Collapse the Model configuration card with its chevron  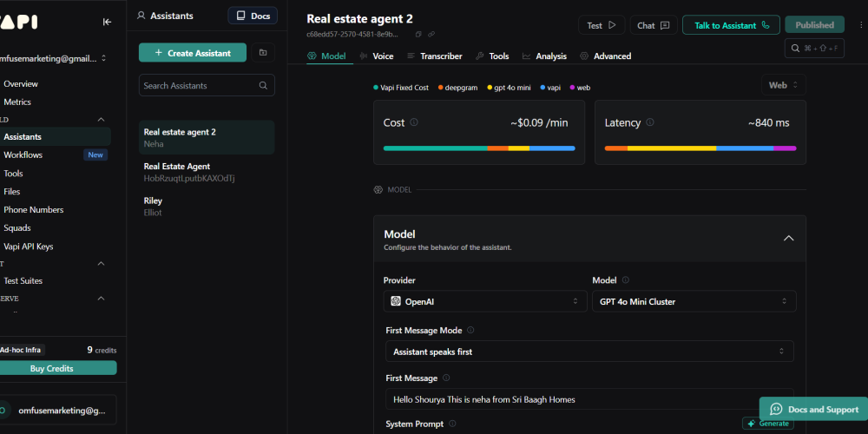click(789, 238)
